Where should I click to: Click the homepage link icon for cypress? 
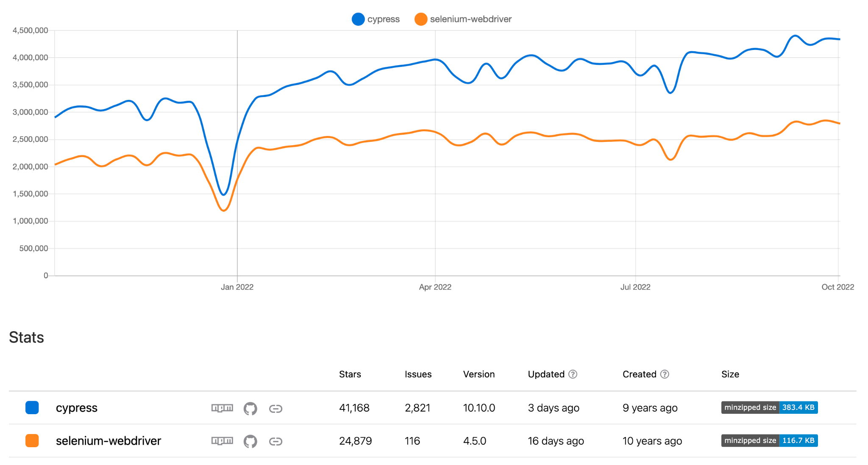pyautogui.click(x=275, y=409)
